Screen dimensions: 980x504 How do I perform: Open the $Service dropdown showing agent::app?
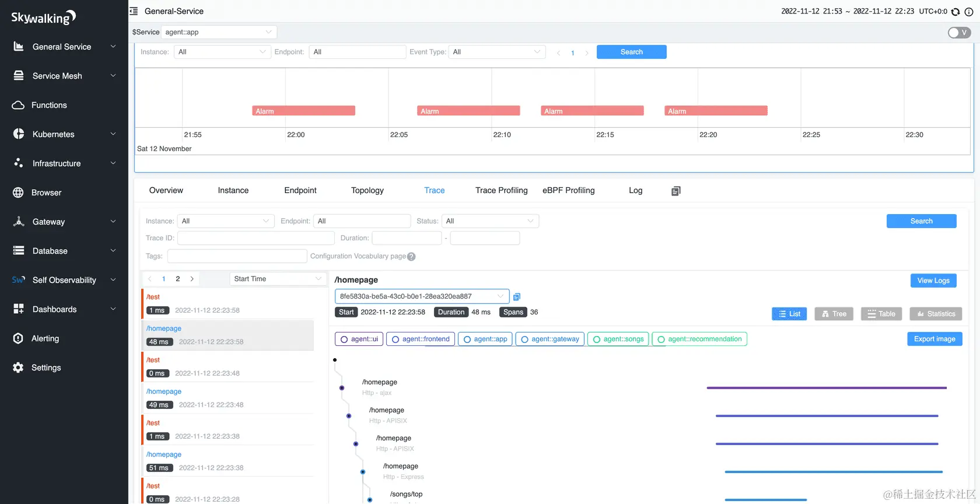coord(219,32)
